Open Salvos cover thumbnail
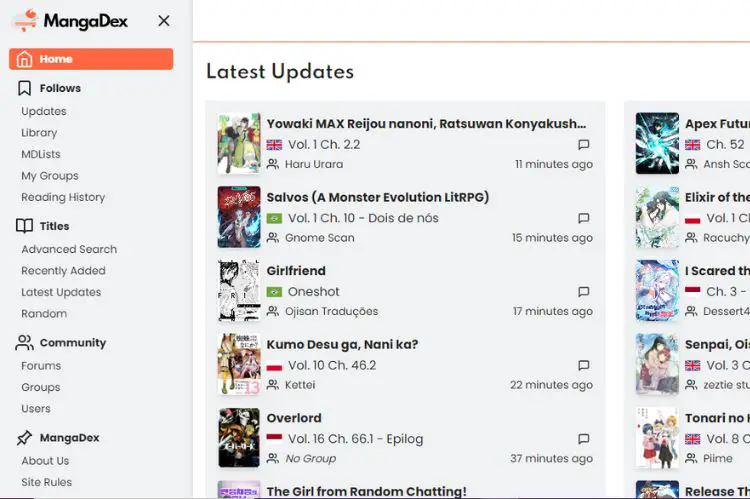Screen dimensions: 750x499 tap(239, 217)
